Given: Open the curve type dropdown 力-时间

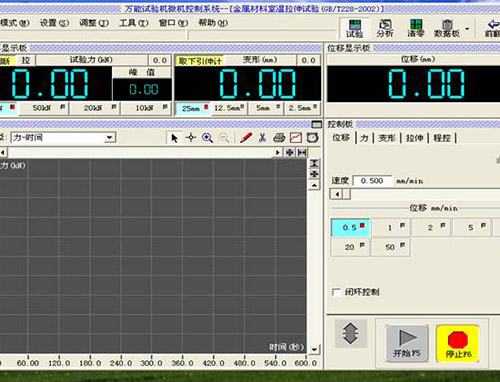Looking at the screenshot, I should (x=63, y=138).
